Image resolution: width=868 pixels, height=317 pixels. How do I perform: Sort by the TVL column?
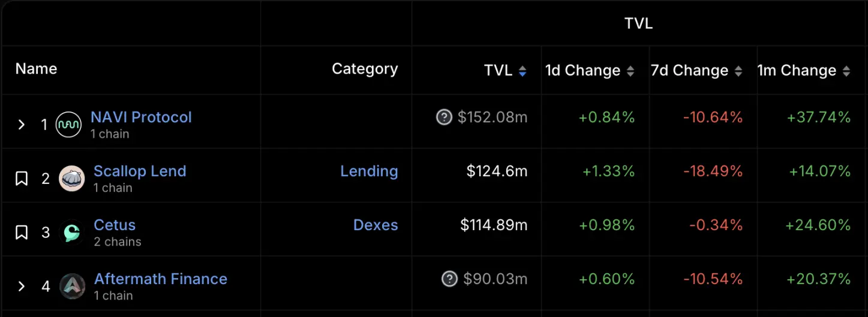(522, 71)
